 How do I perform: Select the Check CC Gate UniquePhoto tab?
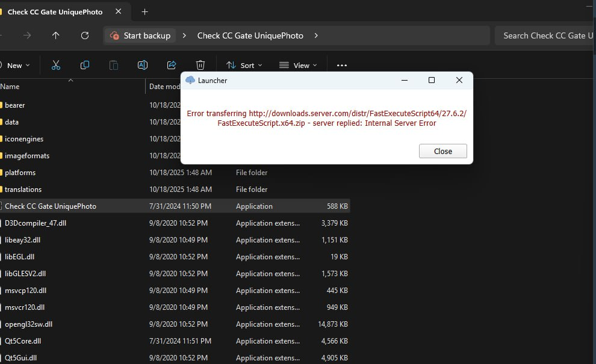tap(54, 11)
